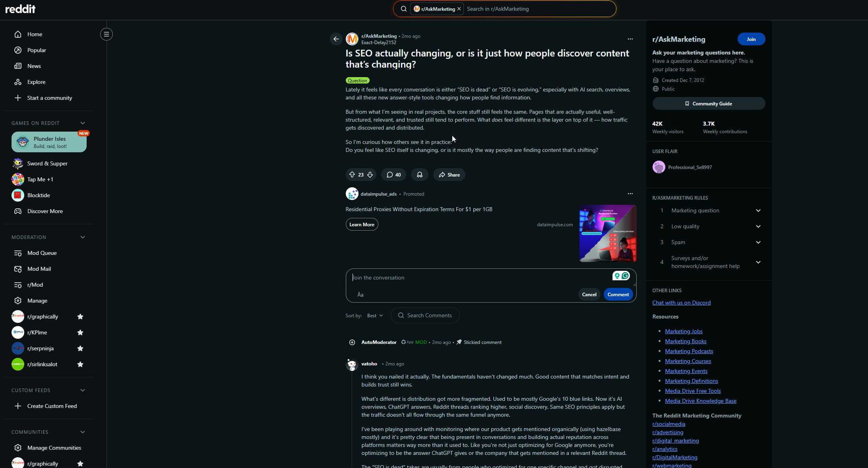868x468 pixels.
Task: Upvote the SEO post
Action: pyautogui.click(x=352, y=175)
